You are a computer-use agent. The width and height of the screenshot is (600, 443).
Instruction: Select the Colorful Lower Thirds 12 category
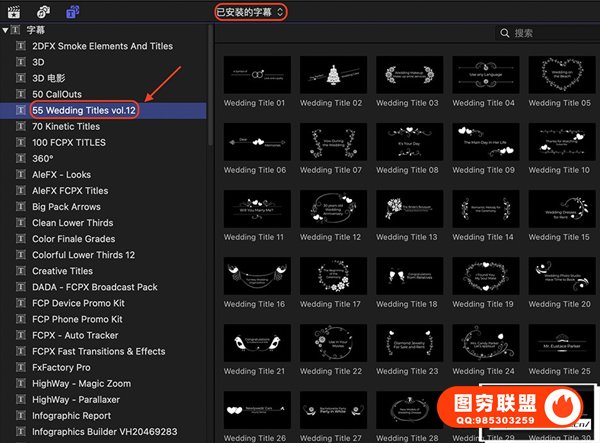click(x=83, y=255)
